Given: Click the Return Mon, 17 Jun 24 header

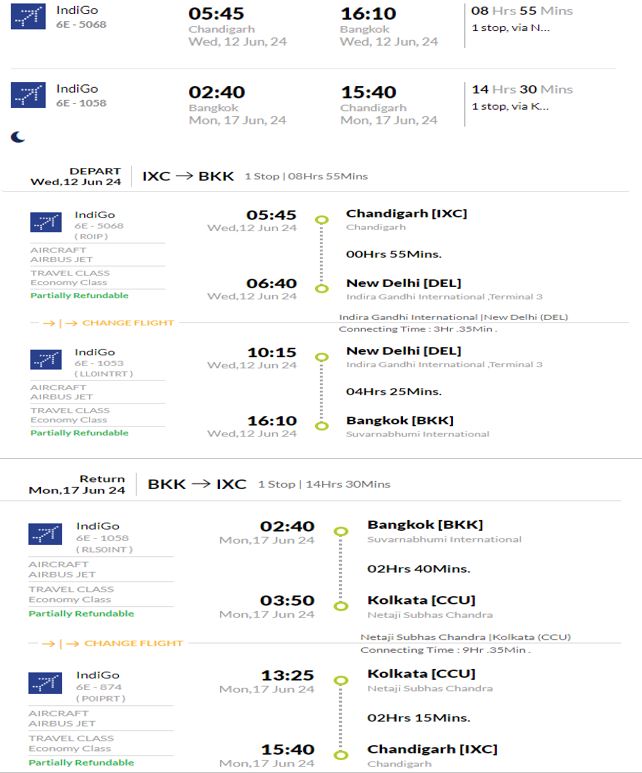Looking at the screenshot, I should pos(77,485).
